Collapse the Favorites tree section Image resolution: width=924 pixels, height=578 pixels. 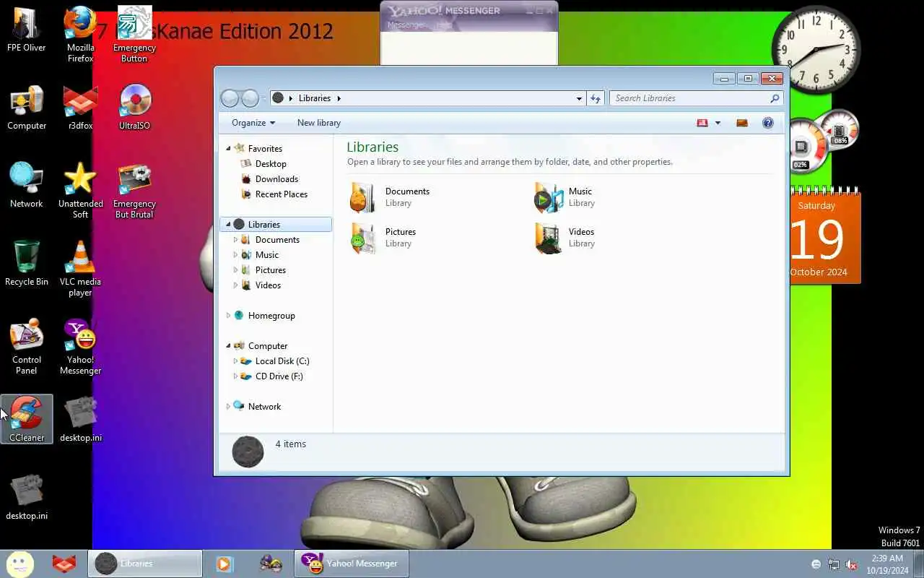point(228,148)
